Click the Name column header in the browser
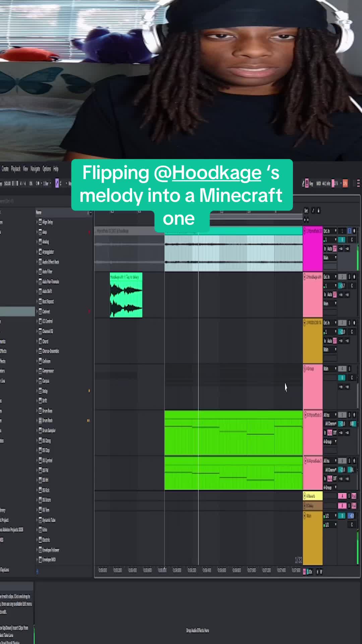362x644 pixels. 39,212
